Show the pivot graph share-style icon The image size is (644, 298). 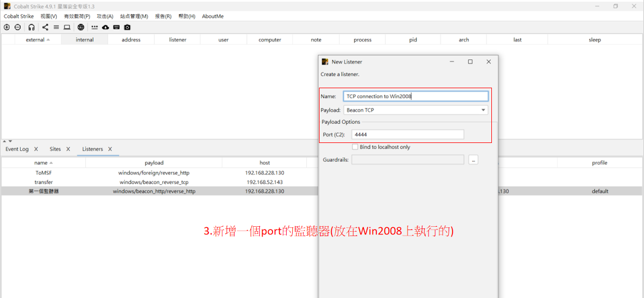tap(45, 27)
